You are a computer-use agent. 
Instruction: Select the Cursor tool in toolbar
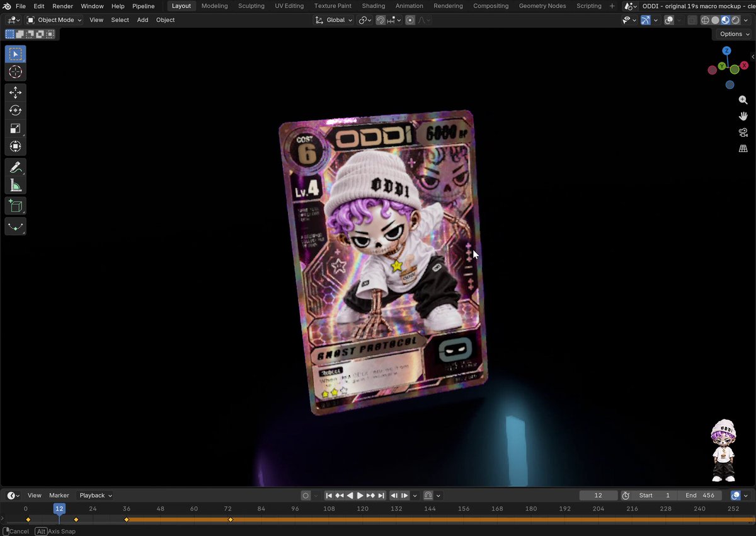click(x=16, y=73)
